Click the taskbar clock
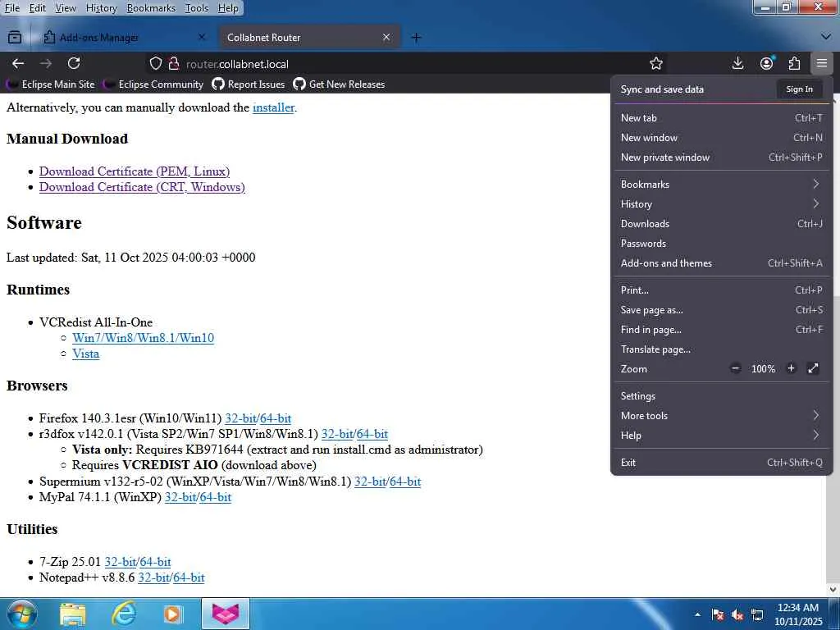Screen dimensions: 840x630 797,614
